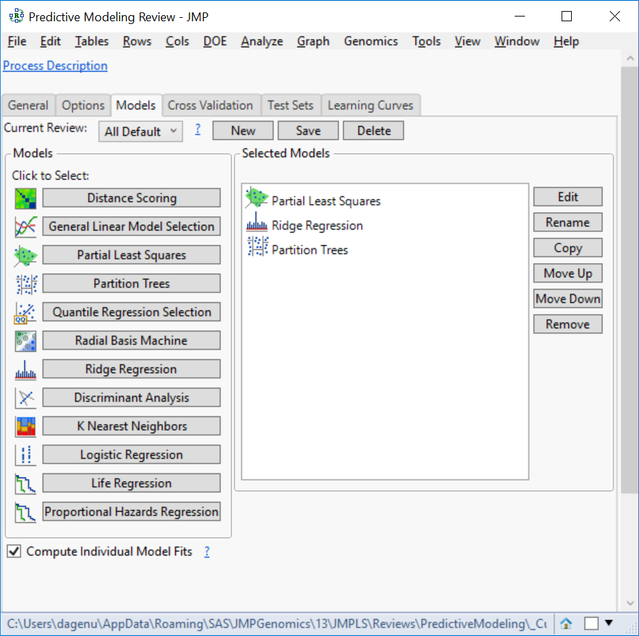This screenshot has width=639, height=636.
Task: Click the Edit button for selected models
Action: click(568, 197)
